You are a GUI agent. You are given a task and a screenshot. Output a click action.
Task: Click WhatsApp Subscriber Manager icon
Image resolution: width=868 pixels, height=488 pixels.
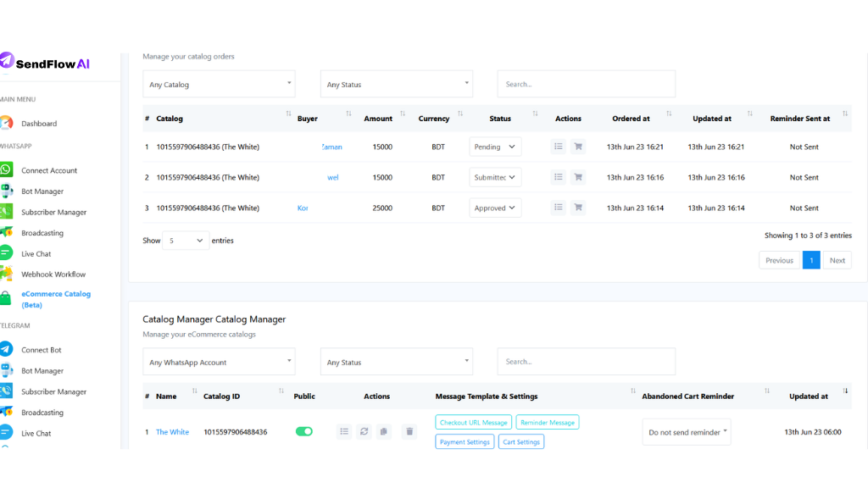[x=6, y=212]
